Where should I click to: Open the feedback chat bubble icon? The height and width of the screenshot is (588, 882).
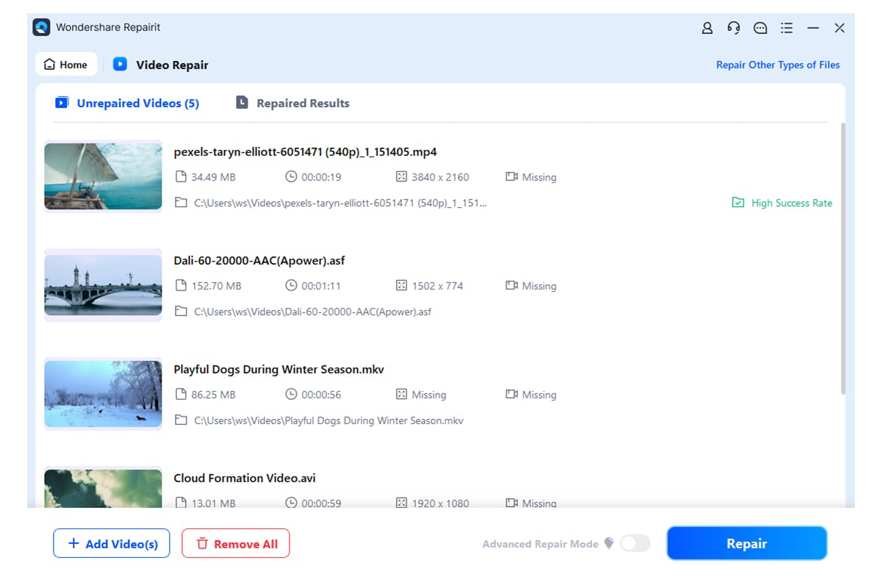coord(760,28)
